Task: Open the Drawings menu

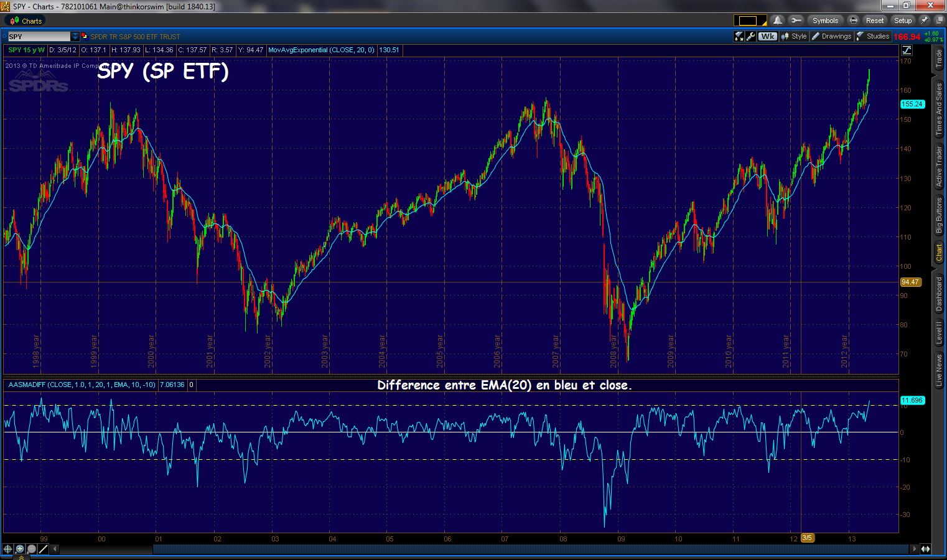Action: [x=831, y=37]
